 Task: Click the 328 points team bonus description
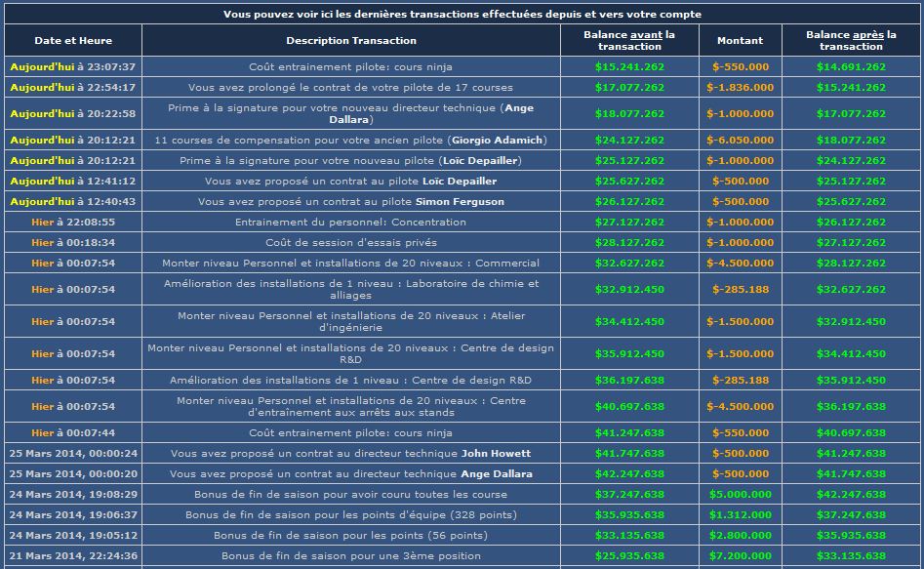[x=350, y=514]
